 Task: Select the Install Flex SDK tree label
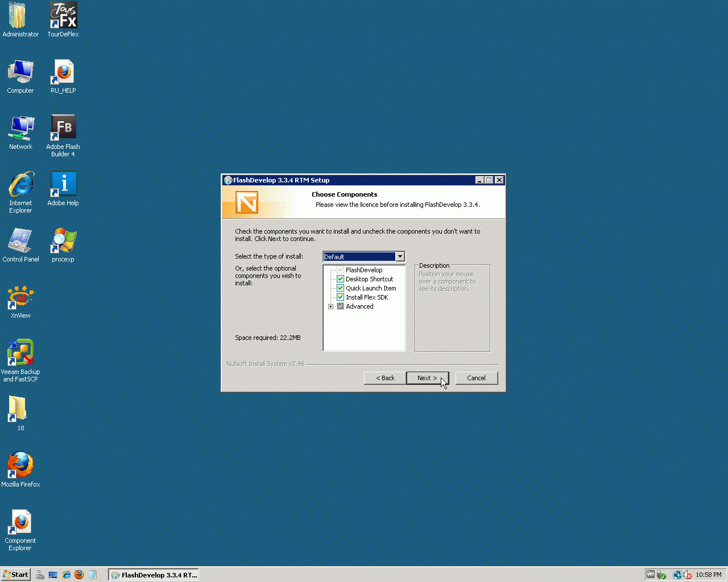[x=367, y=297]
